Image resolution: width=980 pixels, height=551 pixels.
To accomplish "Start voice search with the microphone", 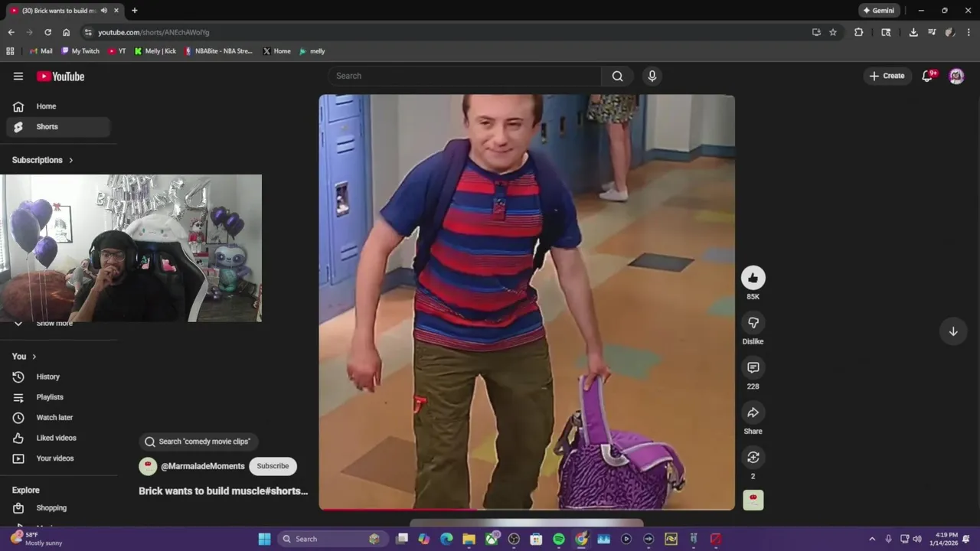I will tap(652, 76).
